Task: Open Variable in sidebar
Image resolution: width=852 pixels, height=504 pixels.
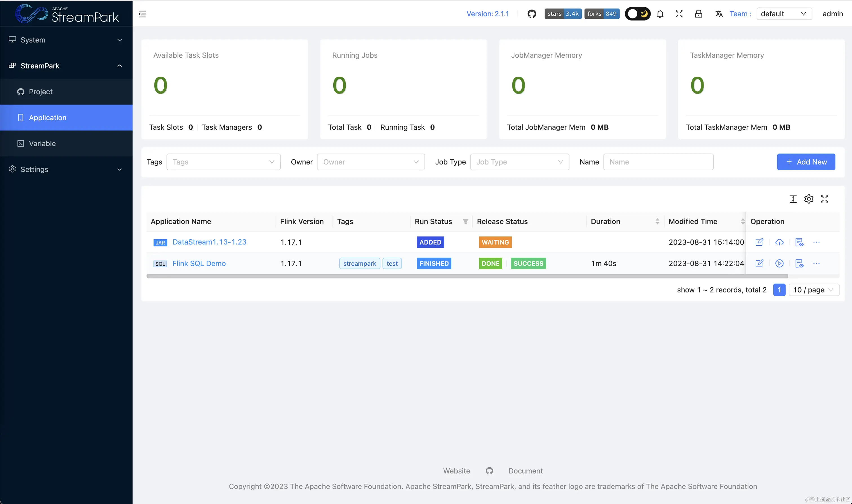Action: 66,143
